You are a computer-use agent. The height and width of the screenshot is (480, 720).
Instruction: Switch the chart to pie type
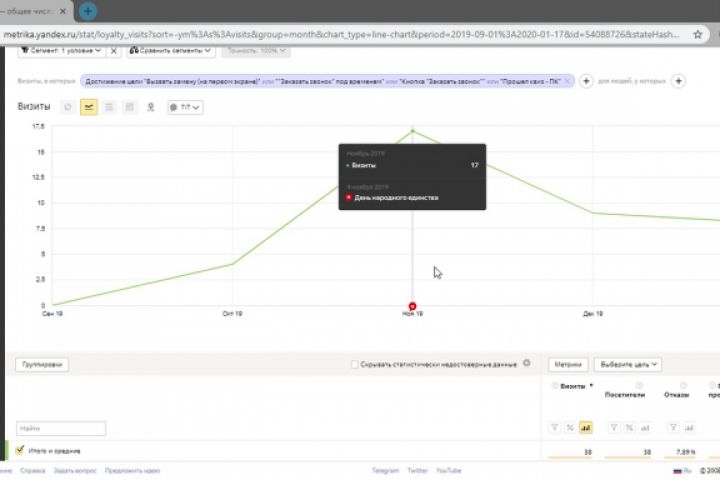[68, 107]
